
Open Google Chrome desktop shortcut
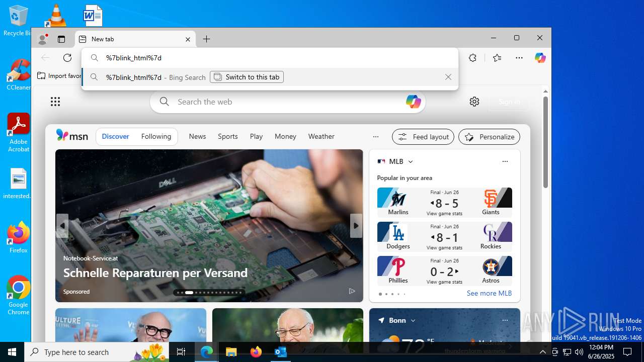coord(18,295)
